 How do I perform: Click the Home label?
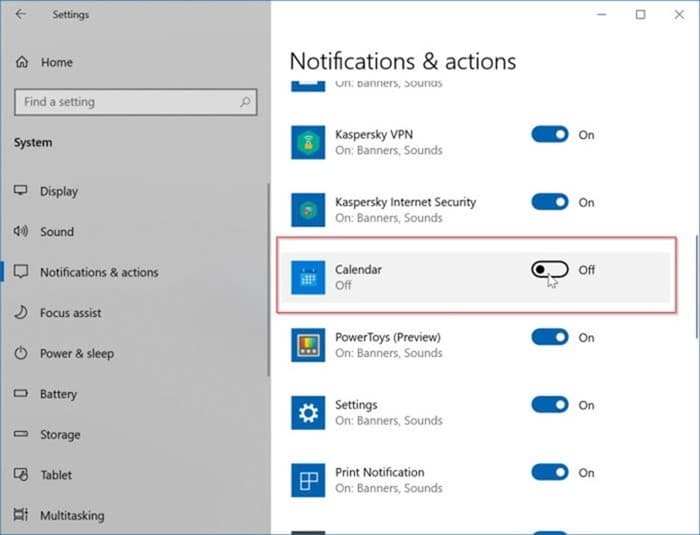click(57, 63)
